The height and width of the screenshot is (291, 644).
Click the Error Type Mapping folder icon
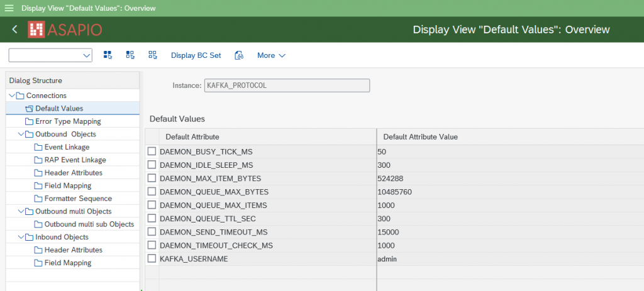click(29, 121)
